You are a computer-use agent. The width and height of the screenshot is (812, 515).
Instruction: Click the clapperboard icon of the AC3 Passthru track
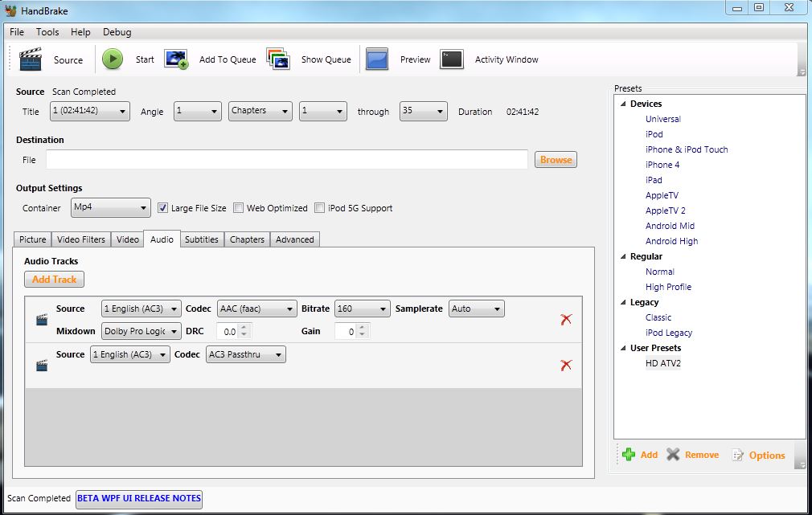(42, 366)
